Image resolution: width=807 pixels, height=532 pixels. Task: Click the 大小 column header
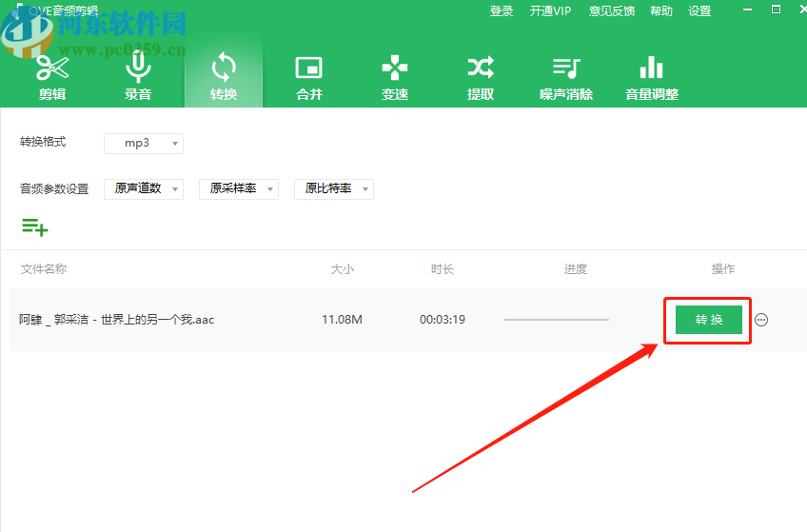343,269
